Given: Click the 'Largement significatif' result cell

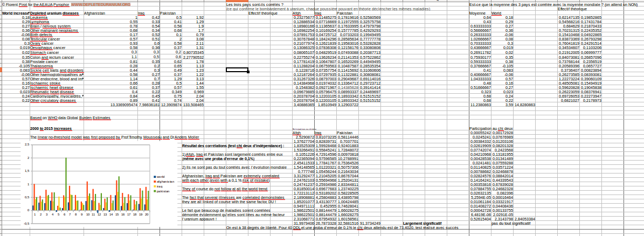Looking at the screenshot, I should point(422,223).
